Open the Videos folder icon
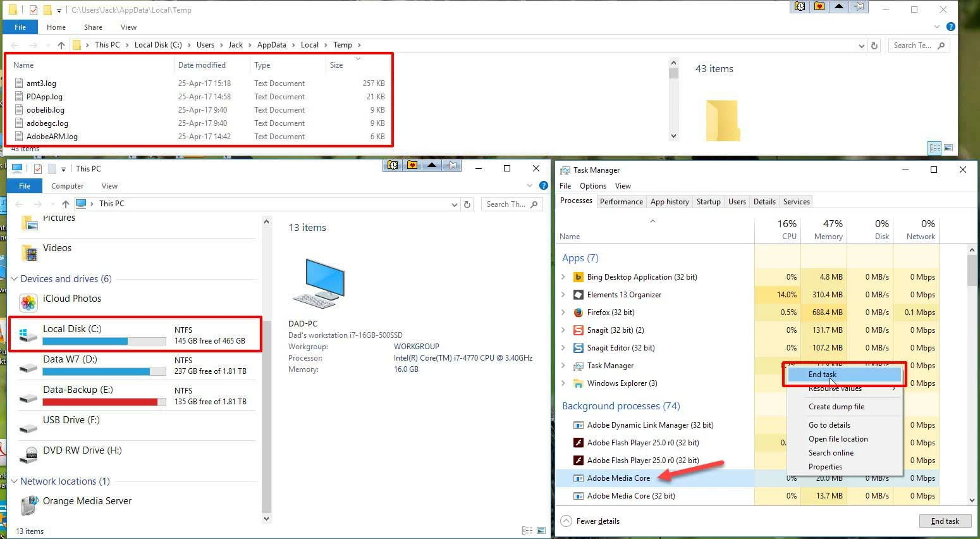Screen dimensions: 980x539 [29, 252]
